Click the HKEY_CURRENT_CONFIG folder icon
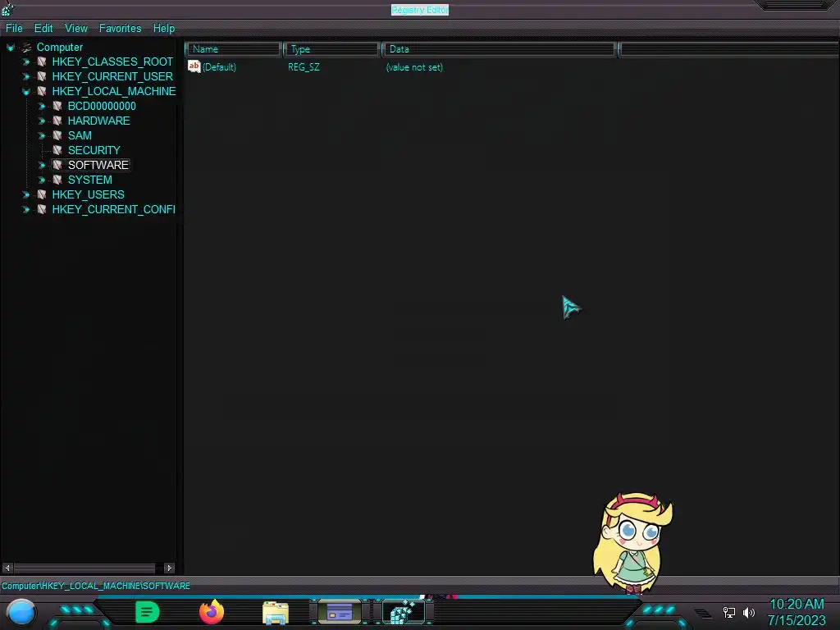 tap(42, 209)
